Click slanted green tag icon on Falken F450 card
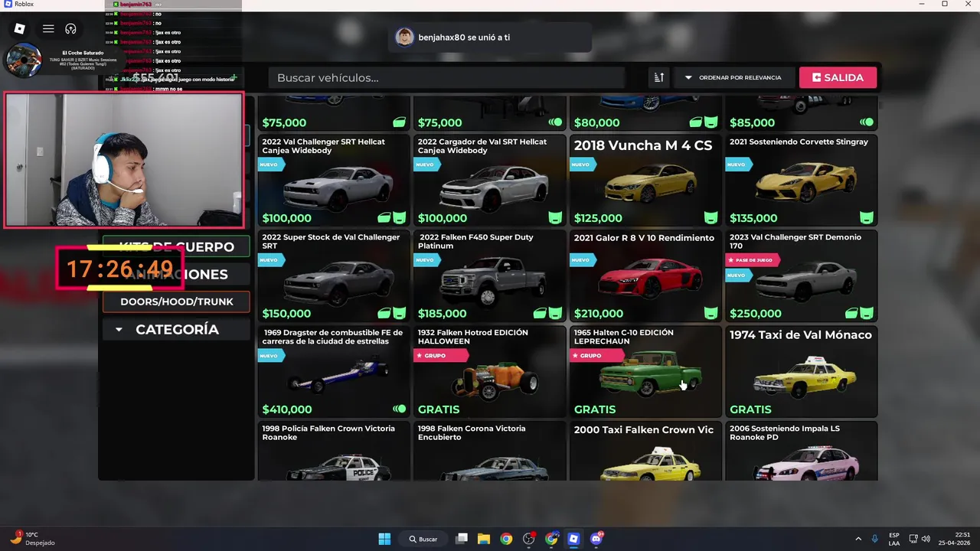The width and height of the screenshot is (980, 551). click(x=540, y=313)
